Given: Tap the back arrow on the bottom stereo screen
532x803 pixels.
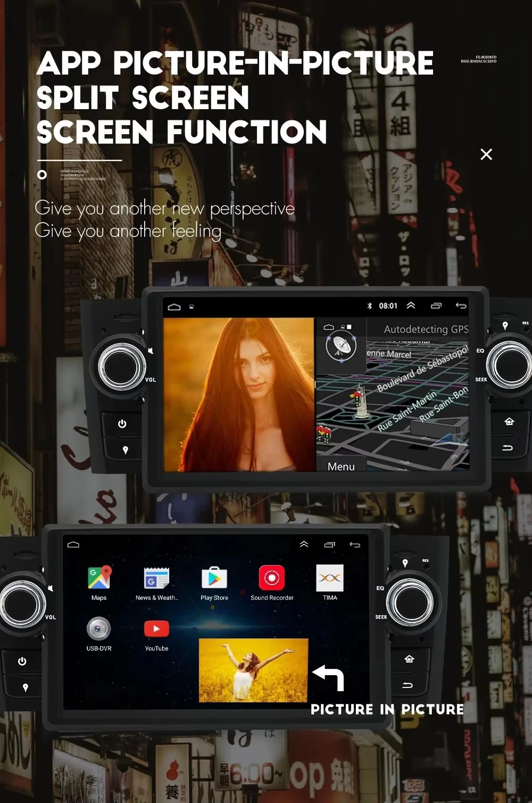Looking at the screenshot, I should click(x=355, y=544).
